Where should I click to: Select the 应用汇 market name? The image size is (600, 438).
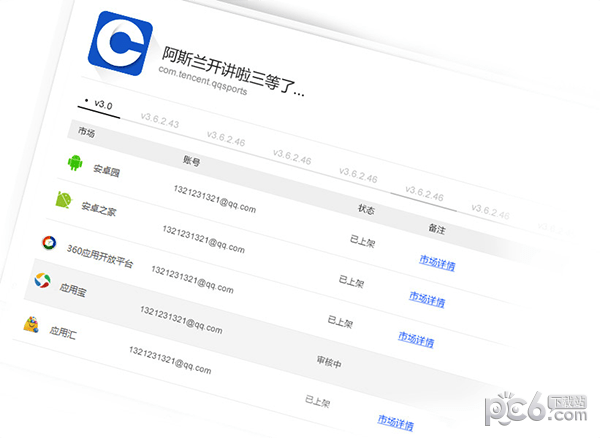coord(63,332)
